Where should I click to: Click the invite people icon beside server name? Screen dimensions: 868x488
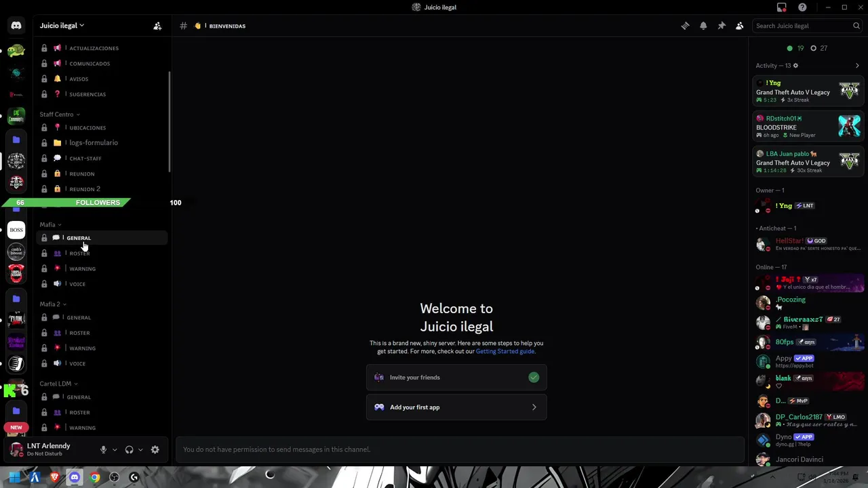(157, 26)
